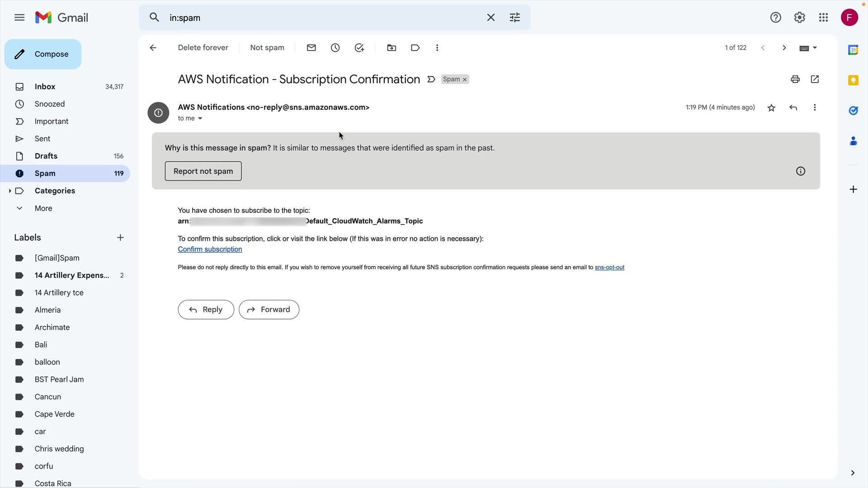This screenshot has height=488, width=868.
Task: Open the Inbox folder
Action: click(45, 87)
